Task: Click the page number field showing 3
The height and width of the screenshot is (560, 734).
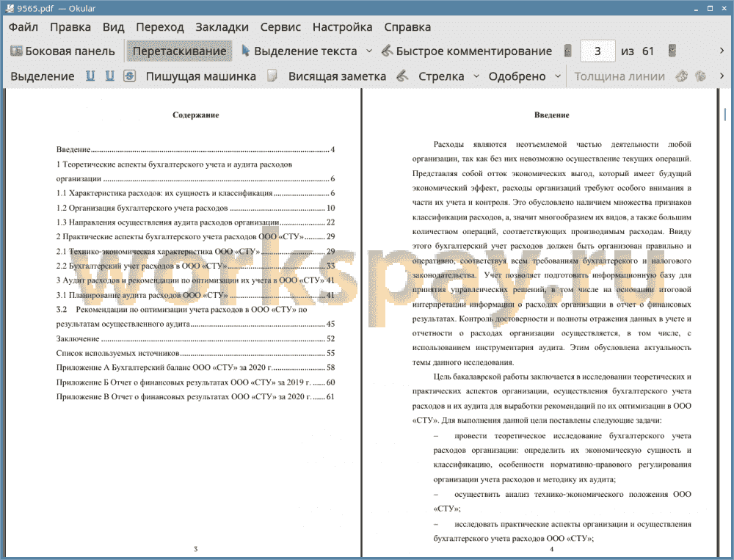Action: coord(597,51)
